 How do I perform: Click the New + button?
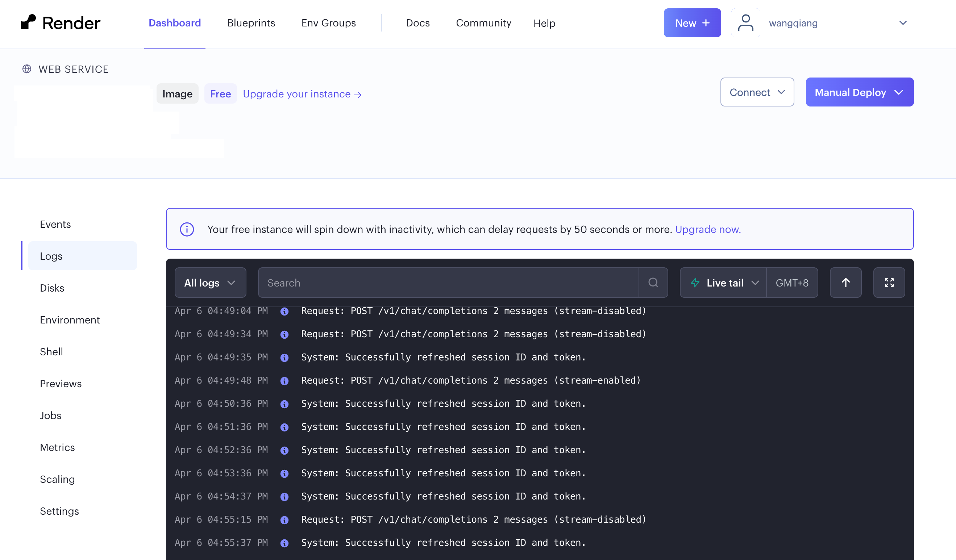pos(692,23)
